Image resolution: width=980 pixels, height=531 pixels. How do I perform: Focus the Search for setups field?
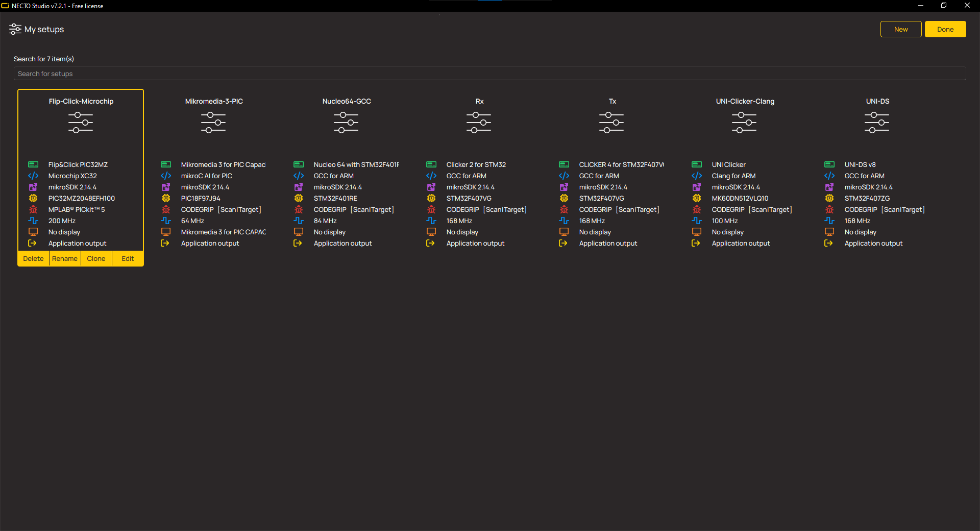489,74
